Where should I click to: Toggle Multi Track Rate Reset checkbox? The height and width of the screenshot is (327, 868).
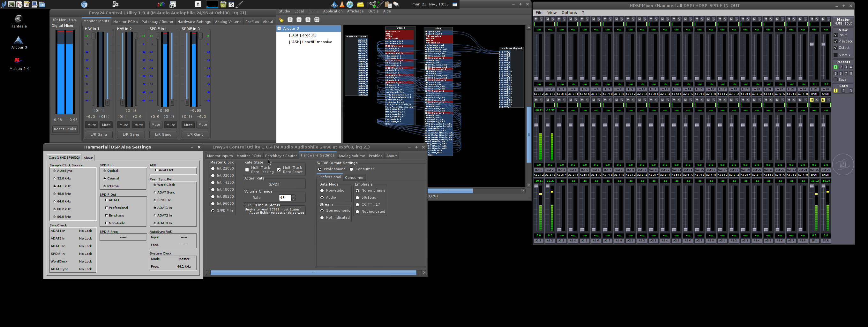[279, 170]
